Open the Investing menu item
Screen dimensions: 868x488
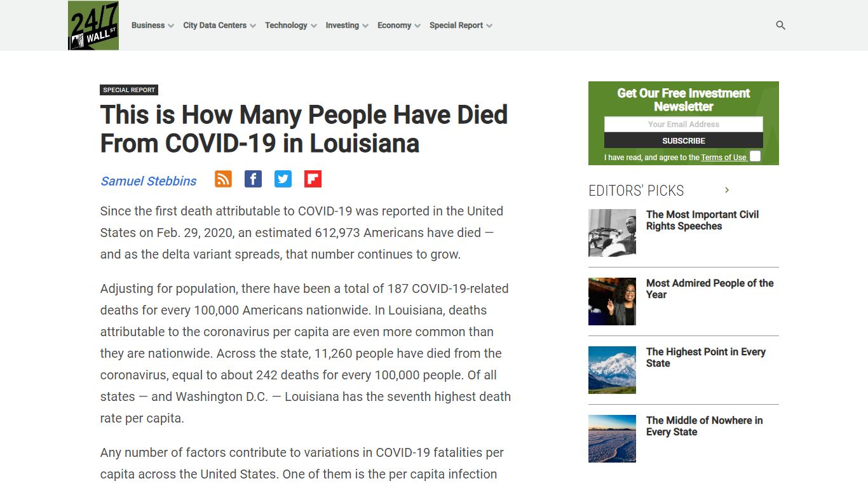click(x=342, y=25)
